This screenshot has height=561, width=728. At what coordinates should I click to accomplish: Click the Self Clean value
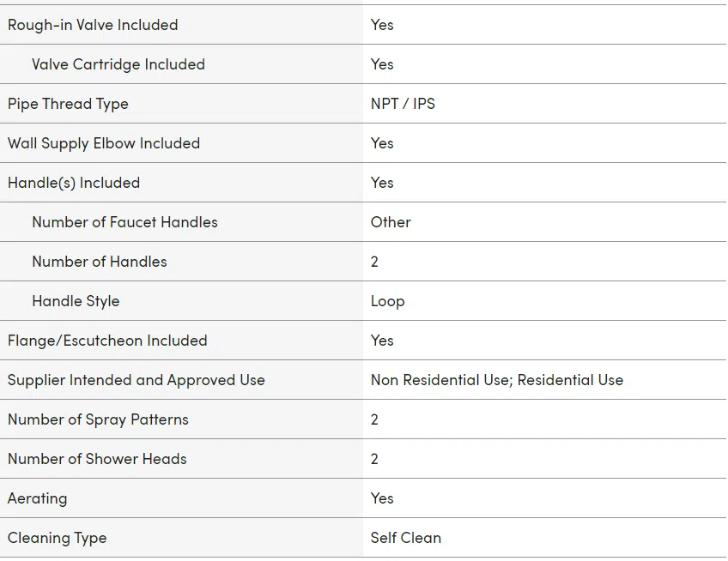pos(406,538)
